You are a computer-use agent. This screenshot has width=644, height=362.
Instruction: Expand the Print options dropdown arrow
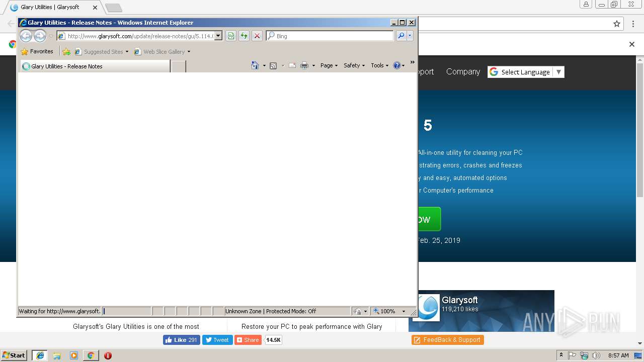tap(313, 65)
